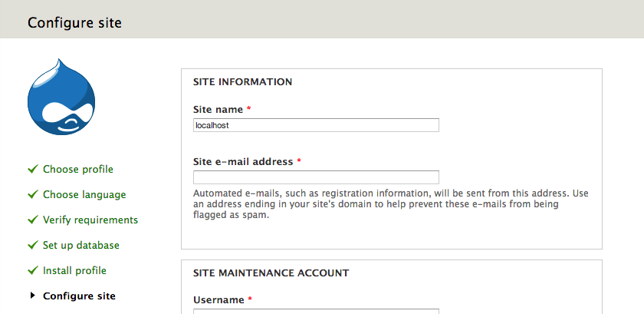Select the Verify requirements step
The height and width of the screenshot is (314, 644).
click(90, 220)
